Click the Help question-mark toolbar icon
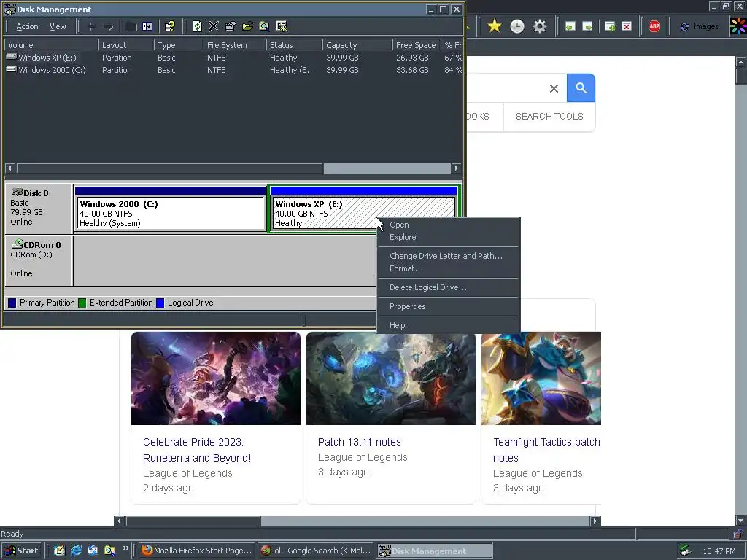This screenshot has height=560, width=747. click(x=169, y=27)
